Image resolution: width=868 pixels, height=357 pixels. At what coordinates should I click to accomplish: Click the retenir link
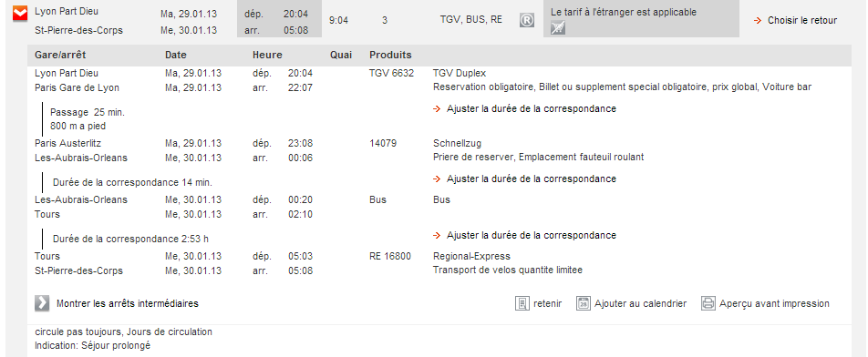(547, 303)
